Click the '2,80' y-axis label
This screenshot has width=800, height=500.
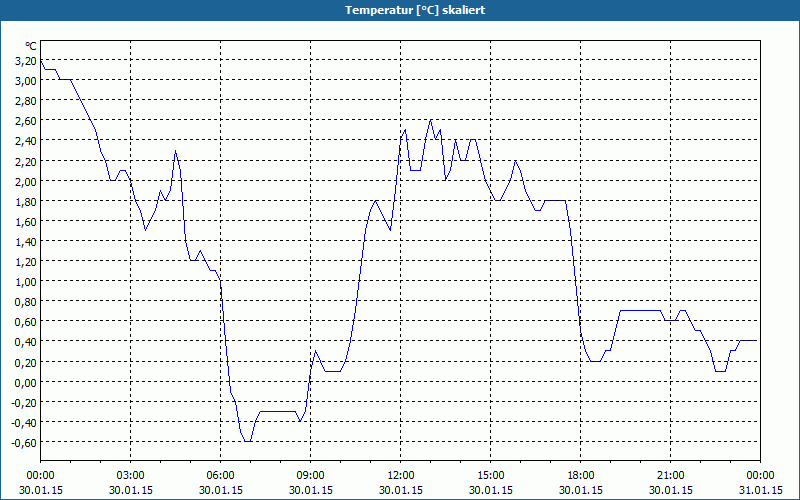(x=27, y=101)
